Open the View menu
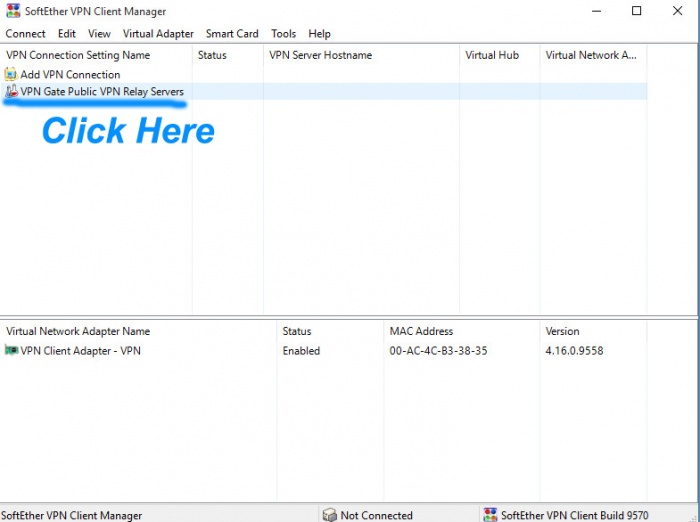This screenshot has height=522, width=700. point(99,34)
